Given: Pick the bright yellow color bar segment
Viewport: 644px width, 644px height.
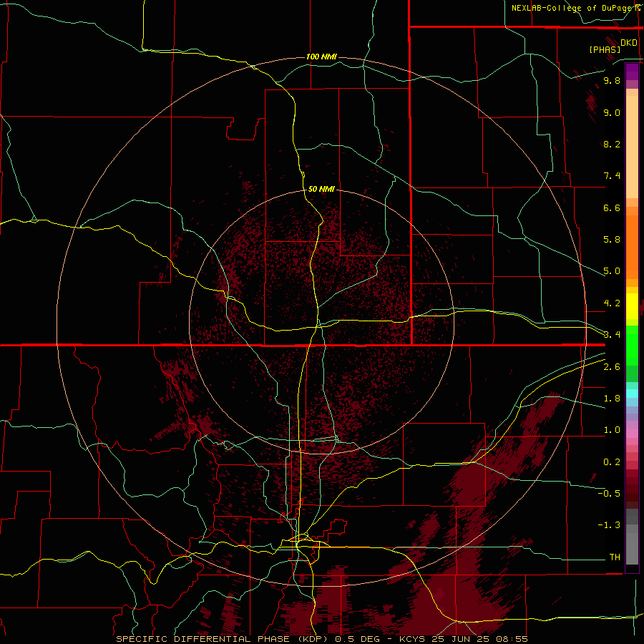Looking at the screenshot, I should pyautogui.click(x=632, y=306).
